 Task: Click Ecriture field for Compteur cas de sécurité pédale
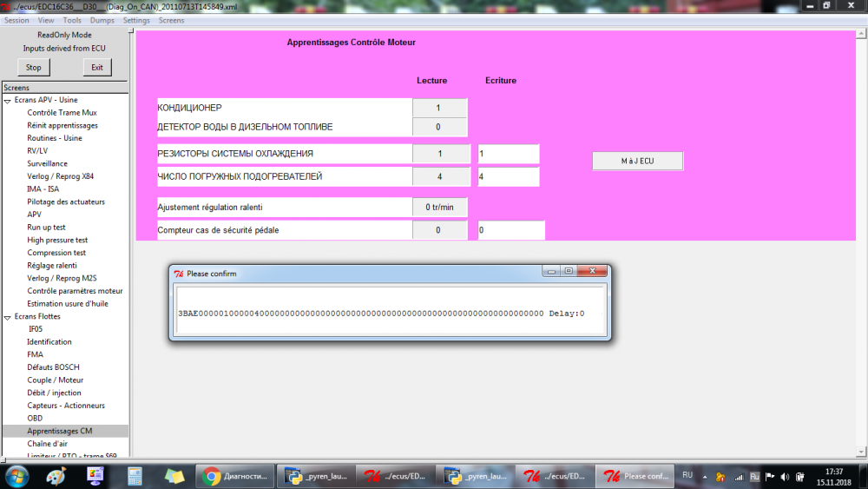[x=511, y=230]
